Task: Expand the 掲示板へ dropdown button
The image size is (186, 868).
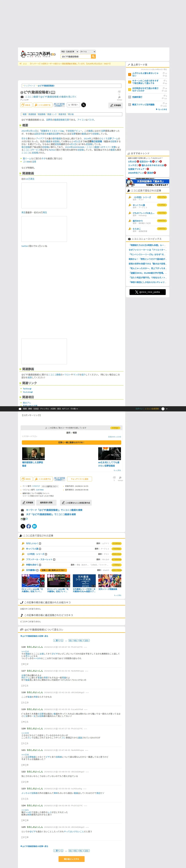Action: coord(73,105)
